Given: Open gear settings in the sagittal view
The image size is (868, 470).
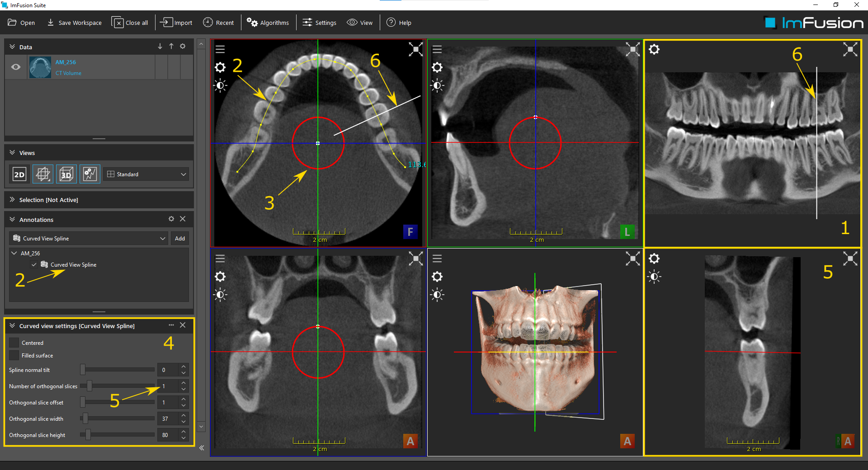Looking at the screenshot, I should tap(437, 67).
